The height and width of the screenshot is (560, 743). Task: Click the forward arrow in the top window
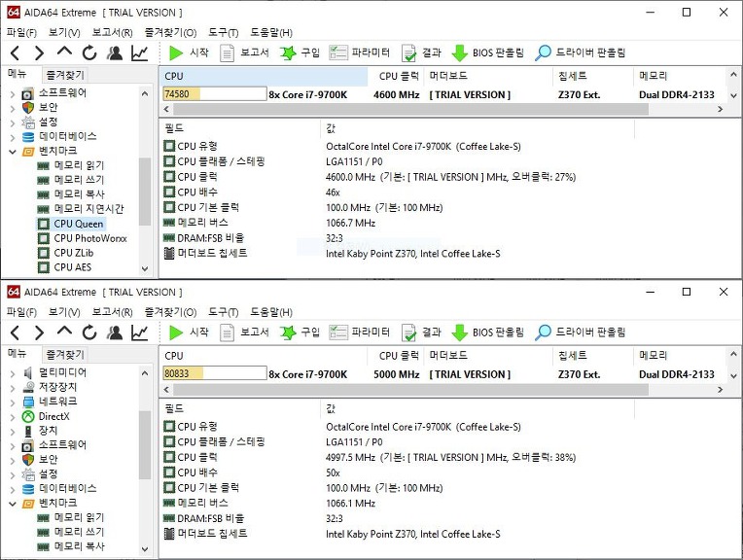tap(39, 53)
